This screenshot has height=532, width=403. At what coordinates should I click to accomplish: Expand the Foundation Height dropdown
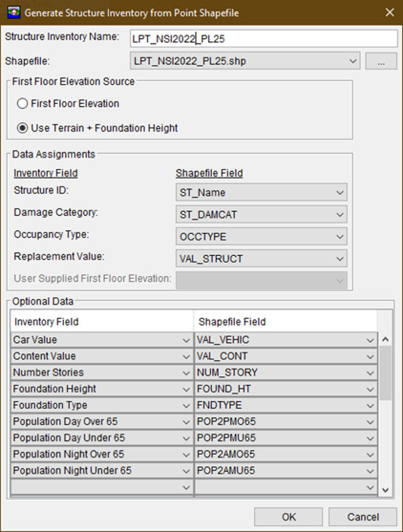pos(370,389)
